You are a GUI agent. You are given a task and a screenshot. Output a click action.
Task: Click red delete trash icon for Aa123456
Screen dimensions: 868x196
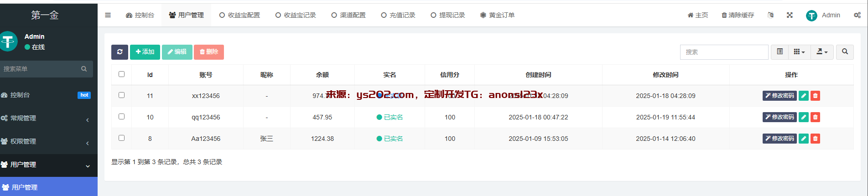(816, 139)
